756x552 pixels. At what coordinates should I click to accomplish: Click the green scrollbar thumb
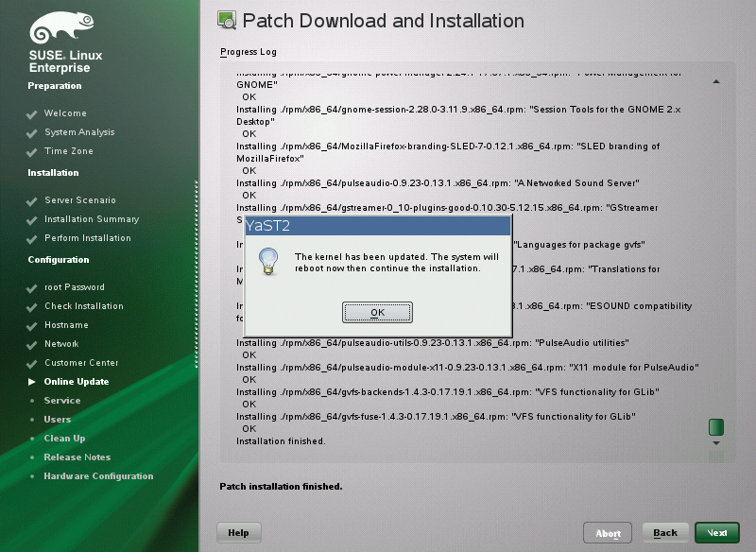(x=715, y=427)
